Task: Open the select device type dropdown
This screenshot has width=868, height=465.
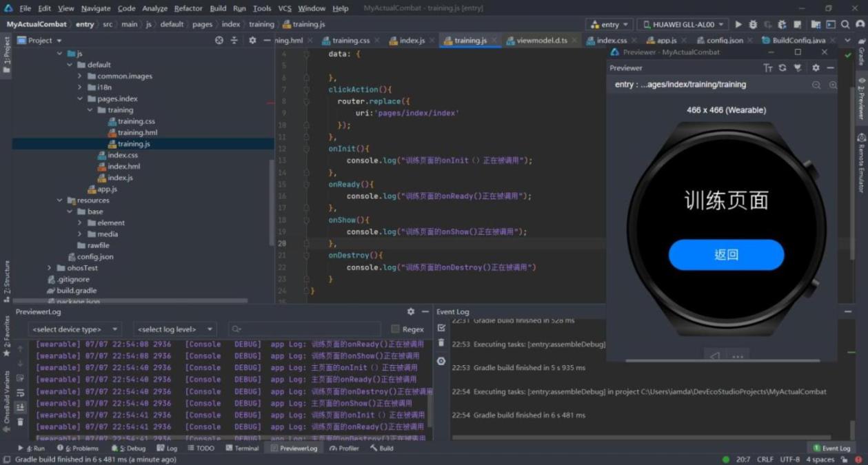Action: click(x=74, y=329)
